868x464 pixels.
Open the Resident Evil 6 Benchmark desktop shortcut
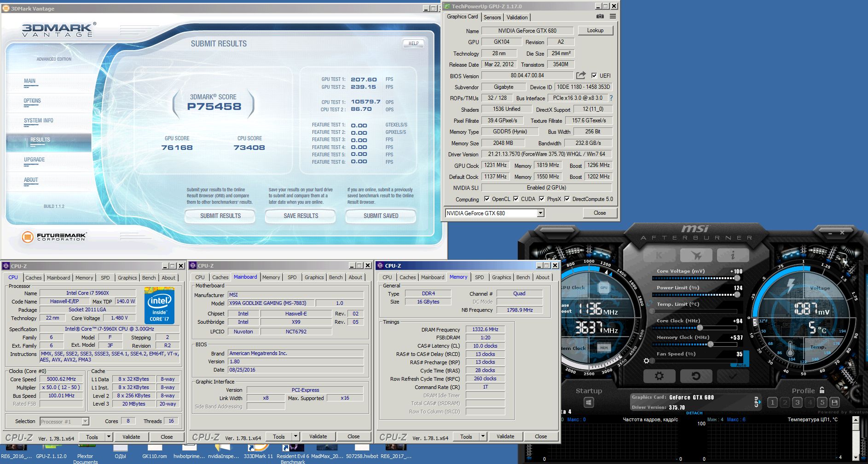[x=293, y=453]
